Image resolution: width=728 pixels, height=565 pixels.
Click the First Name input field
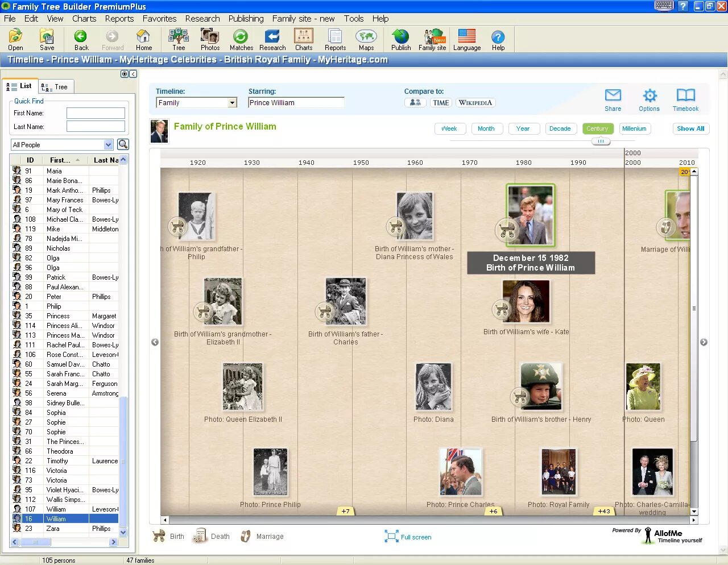click(x=96, y=113)
